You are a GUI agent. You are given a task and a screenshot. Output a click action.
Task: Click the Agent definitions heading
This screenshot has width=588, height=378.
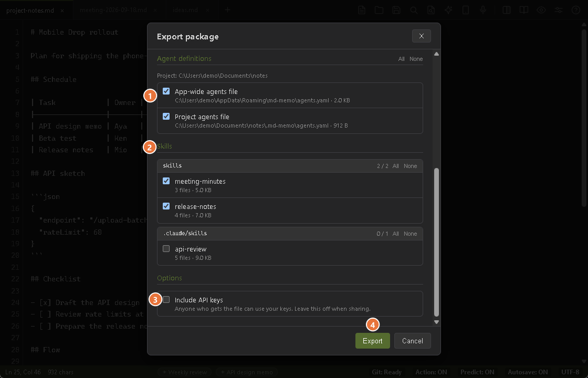184,58
